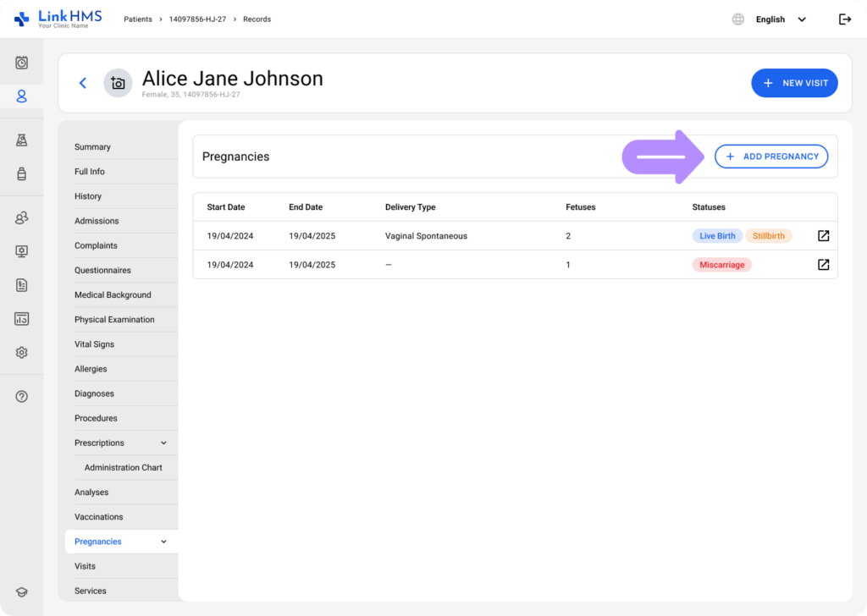Open the Miscarriage pregnancy record details icon
Image resolution: width=867 pixels, height=616 pixels.
click(x=823, y=265)
